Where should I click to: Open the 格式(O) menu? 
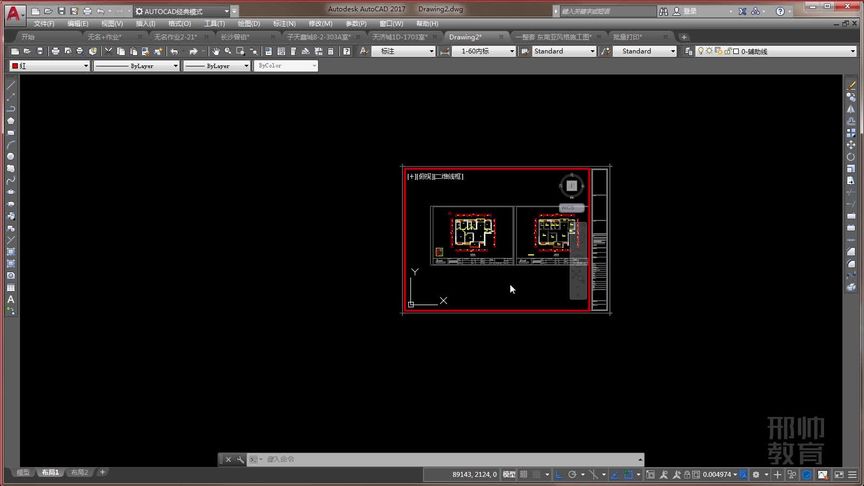(x=180, y=24)
